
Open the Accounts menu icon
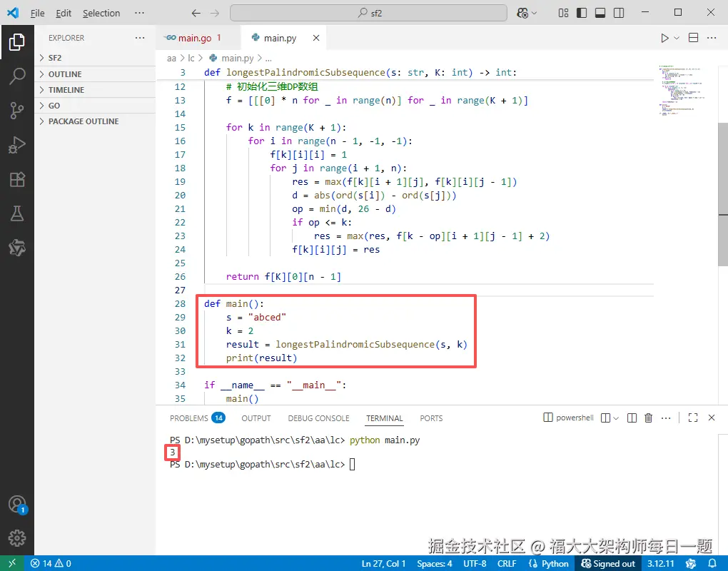point(16,505)
